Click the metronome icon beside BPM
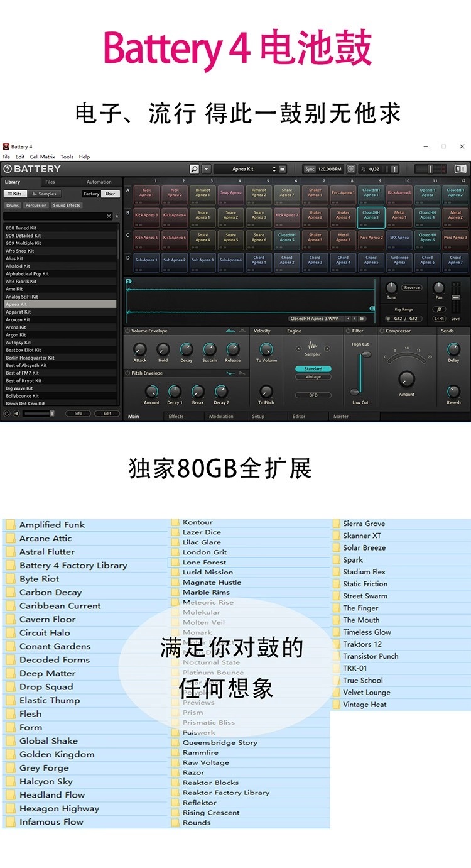Viewport: 471px width, 868px height. [350, 169]
